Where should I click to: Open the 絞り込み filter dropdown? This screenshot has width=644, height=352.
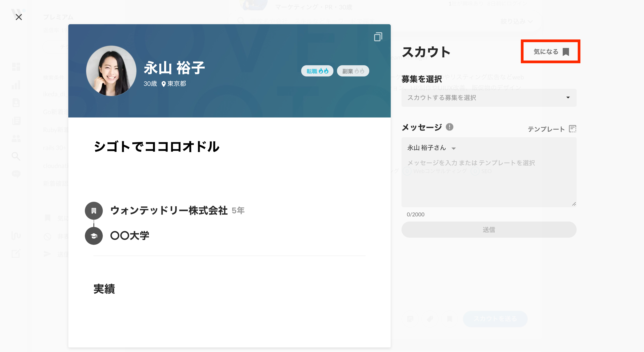517,21
